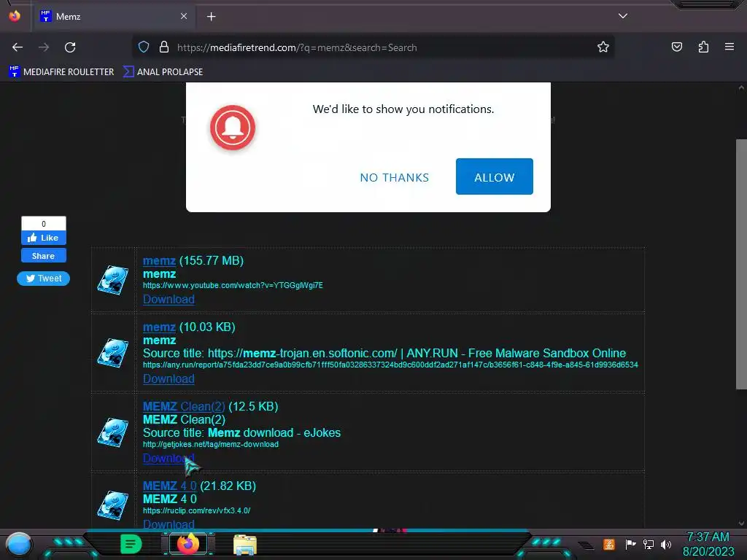Tweet this page
747x560 pixels.
click(x=43, y=279)
